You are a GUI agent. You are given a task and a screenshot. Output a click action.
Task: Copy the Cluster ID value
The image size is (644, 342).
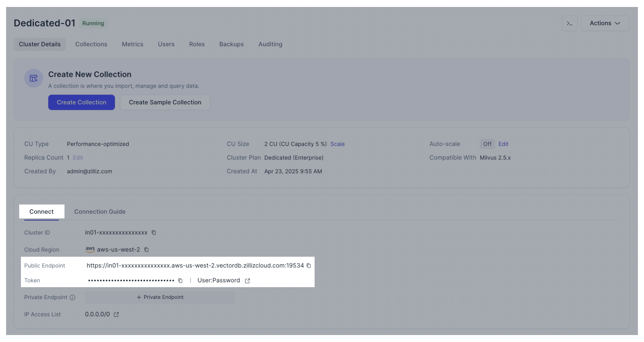[154, 233]
